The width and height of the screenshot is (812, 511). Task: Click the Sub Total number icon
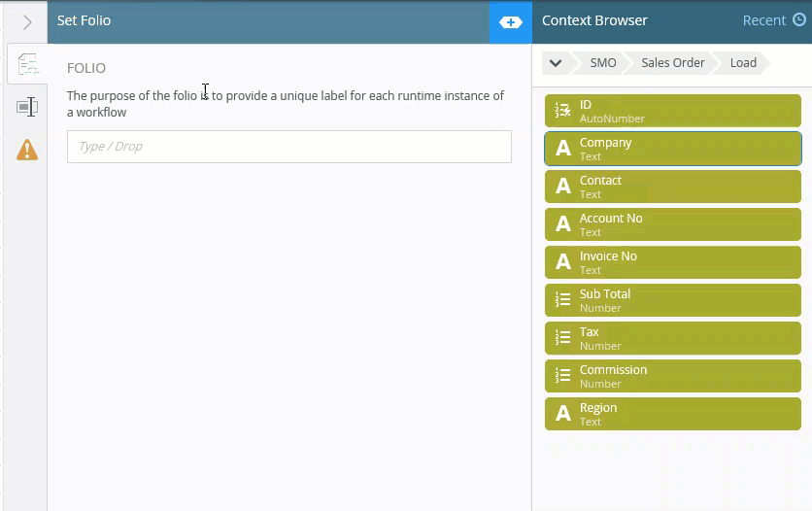(562, 300)
